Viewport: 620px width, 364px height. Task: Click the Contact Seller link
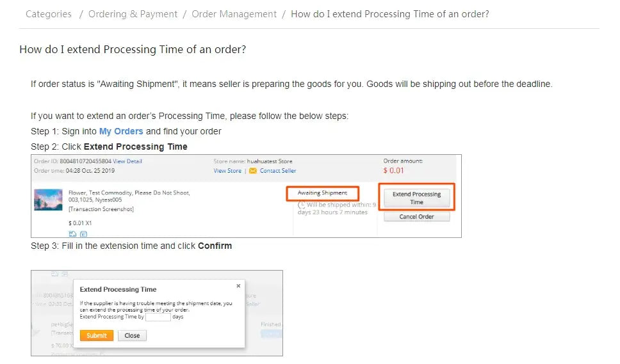click(x=278, y=171)
